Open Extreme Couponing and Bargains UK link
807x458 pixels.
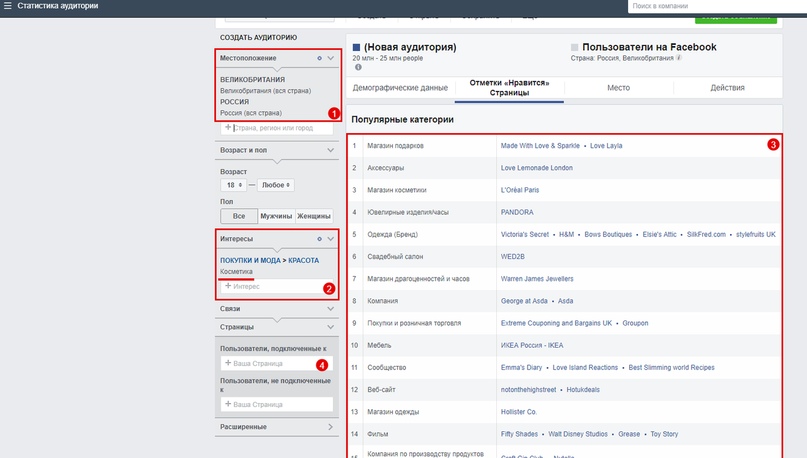tap(556, 323)
